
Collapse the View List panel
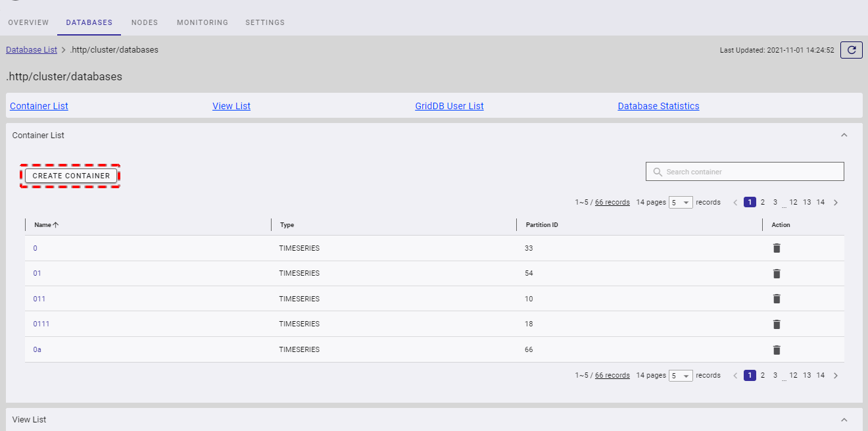point(844,419)
